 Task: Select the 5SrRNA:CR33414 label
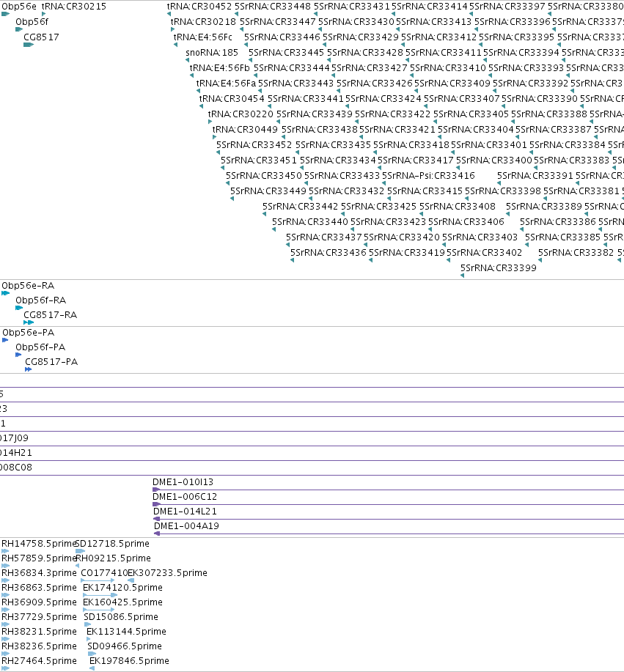point(429,7)
